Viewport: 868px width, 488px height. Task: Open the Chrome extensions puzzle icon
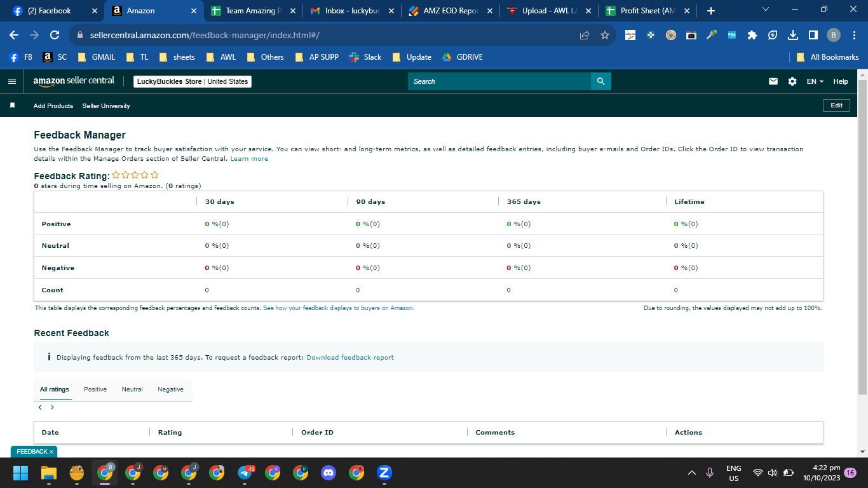[752, 36]
